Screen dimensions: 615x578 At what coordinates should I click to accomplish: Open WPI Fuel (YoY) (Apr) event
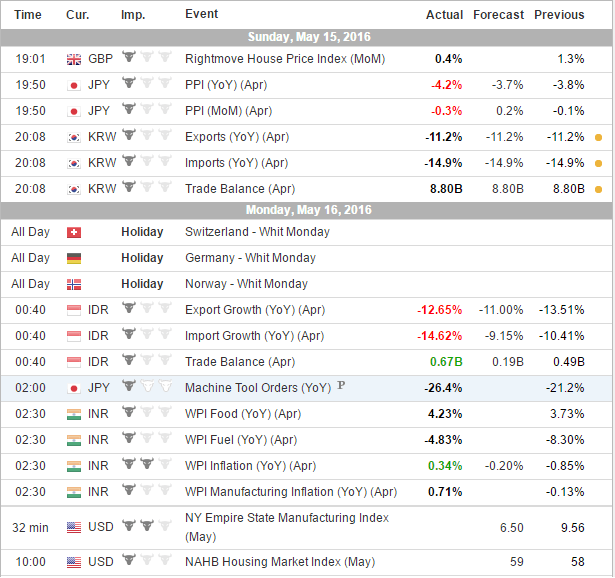[241, 440]
